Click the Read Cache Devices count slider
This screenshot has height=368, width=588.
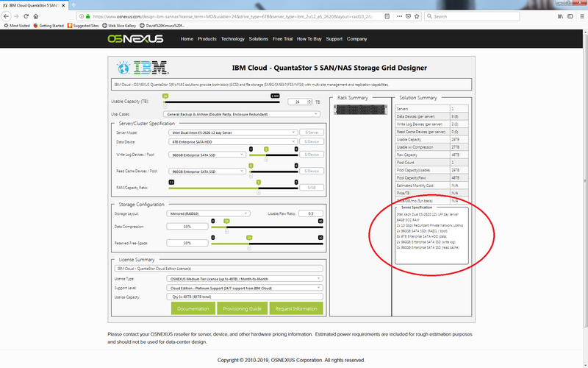click(x=273, y=171)
